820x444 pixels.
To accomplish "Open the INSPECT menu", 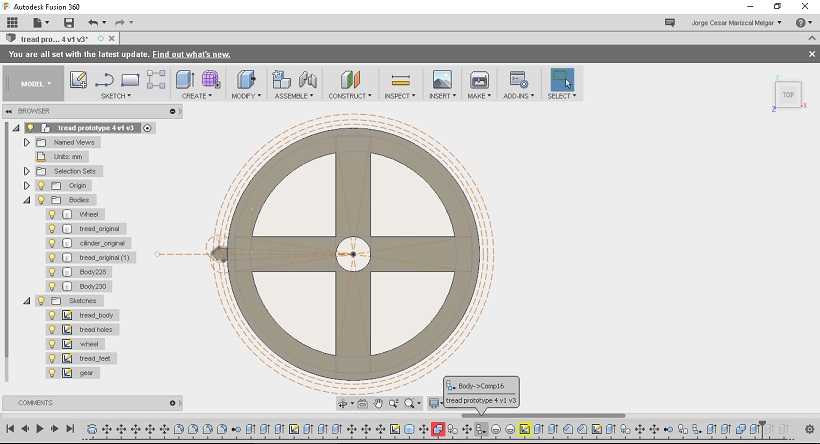I will pos(400,96).
